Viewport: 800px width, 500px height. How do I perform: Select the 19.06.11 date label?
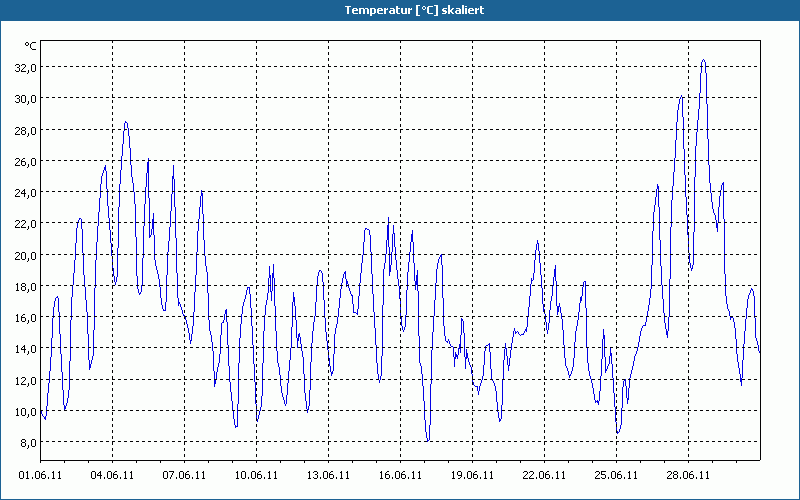472,475
